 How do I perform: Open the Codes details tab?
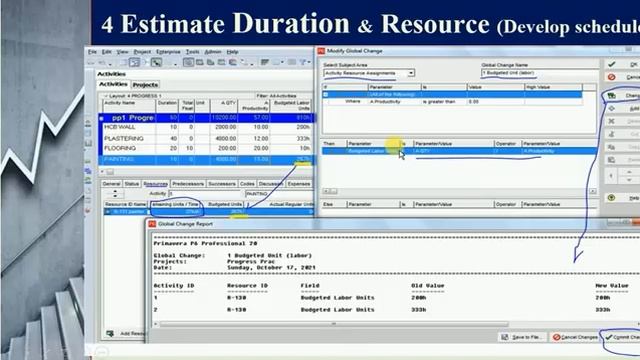(x=247, y=184)
